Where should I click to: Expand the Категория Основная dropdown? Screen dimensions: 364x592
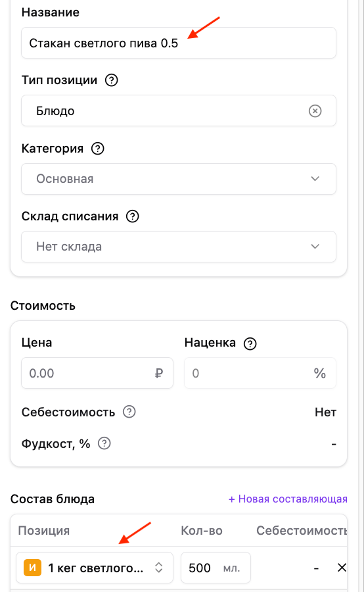point(179,179)
